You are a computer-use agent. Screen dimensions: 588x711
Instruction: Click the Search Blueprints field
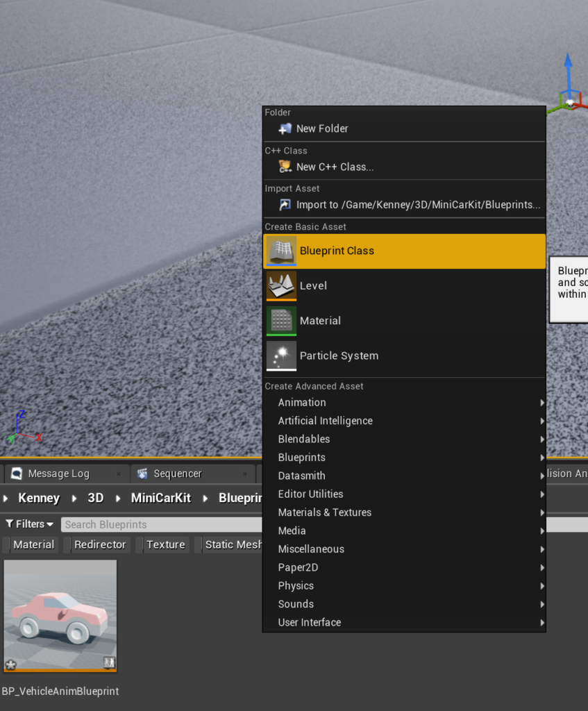point(160,524)
